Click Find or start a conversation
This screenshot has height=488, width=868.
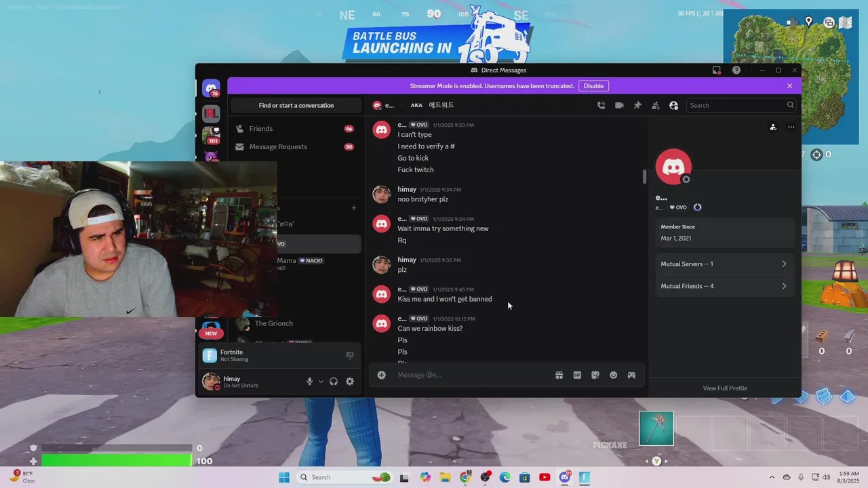pyautogui.click(x=296, y=105)
